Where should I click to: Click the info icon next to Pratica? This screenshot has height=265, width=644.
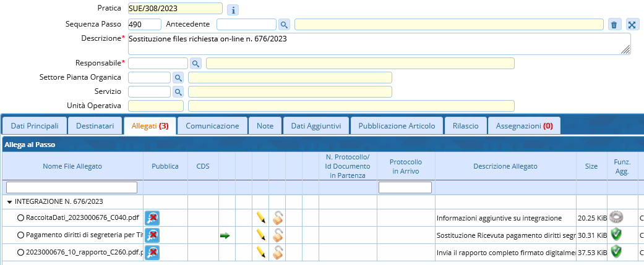click(233, 9)
